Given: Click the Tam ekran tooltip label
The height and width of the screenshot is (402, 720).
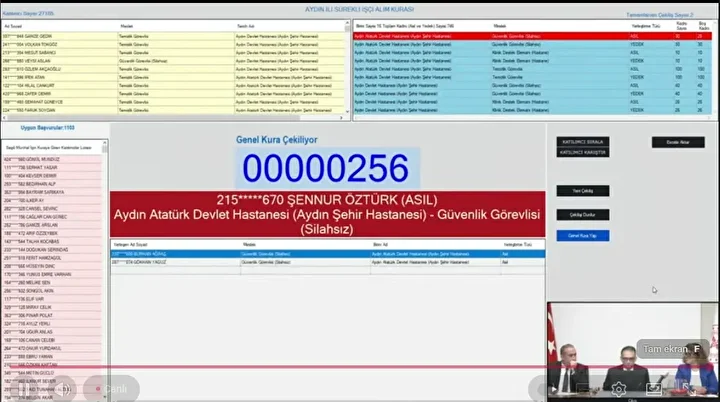Looking at the screenshot, I should click(x=671, y=349).
